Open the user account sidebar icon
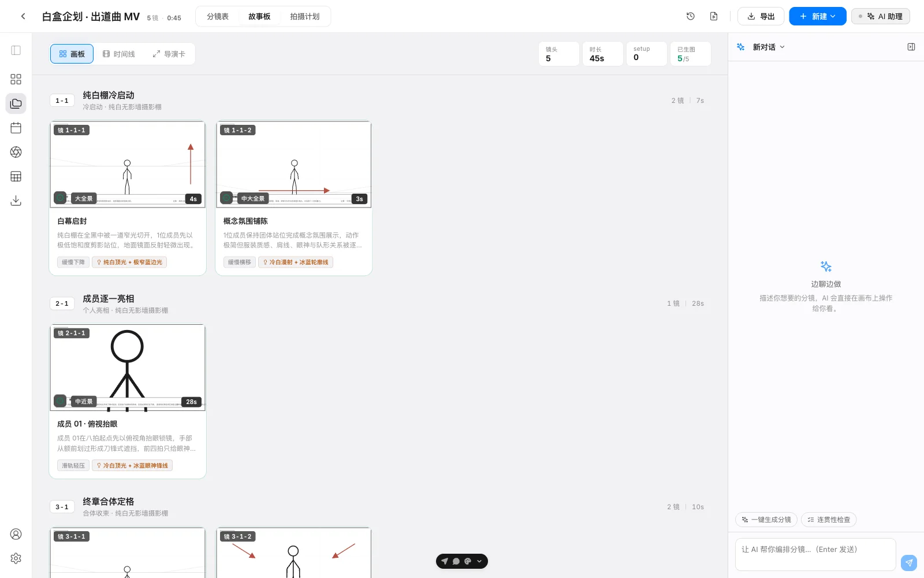Screen dimensions: 924x578 16,534
